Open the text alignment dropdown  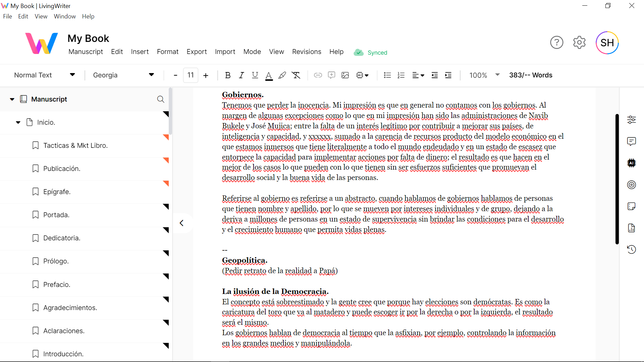pos(418,75)
